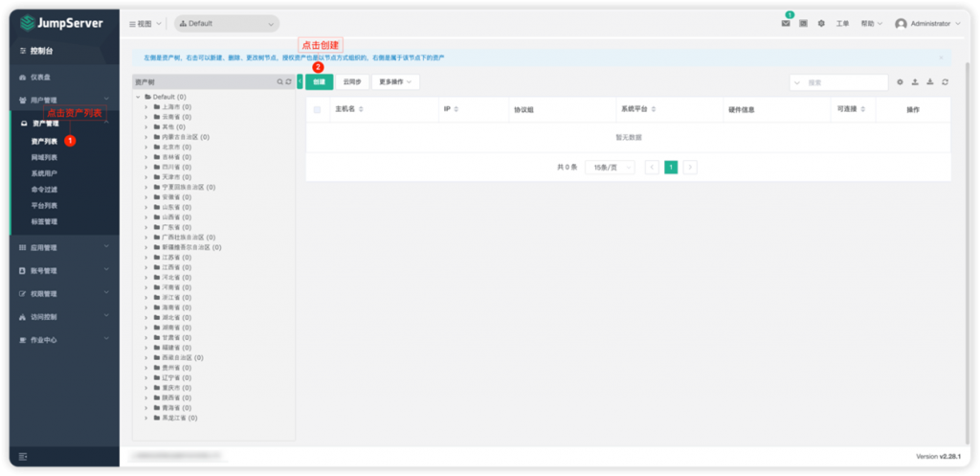Screen dimensions: 980x476
Task: Expand 作业中心 sidebar menu
Action: click(64, 340)
